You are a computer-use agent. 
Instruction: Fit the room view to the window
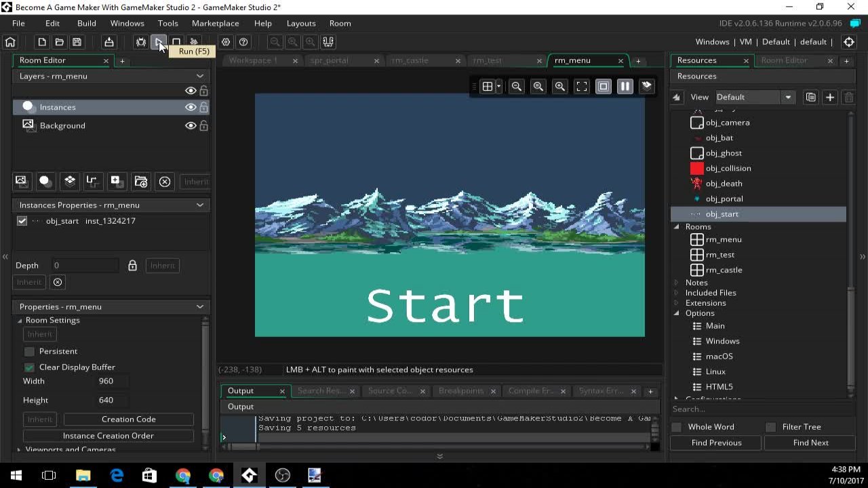pos(581,86)
